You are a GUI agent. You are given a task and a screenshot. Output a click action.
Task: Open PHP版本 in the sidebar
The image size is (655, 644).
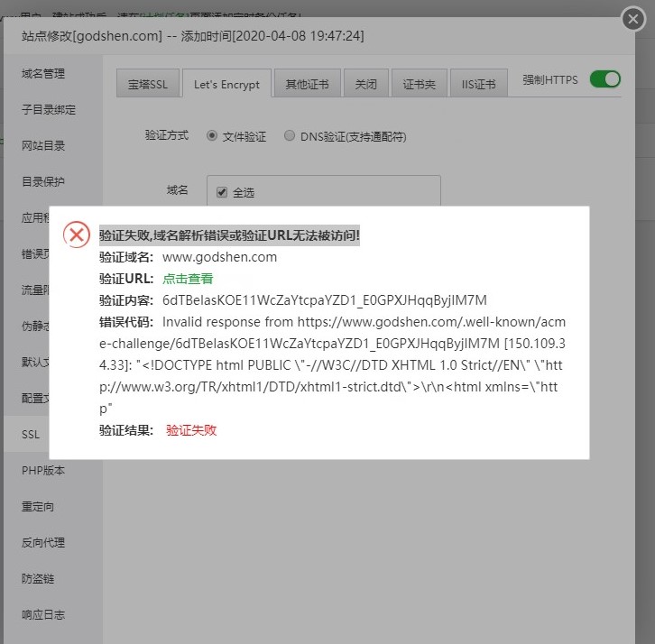[x=43, y=470]
